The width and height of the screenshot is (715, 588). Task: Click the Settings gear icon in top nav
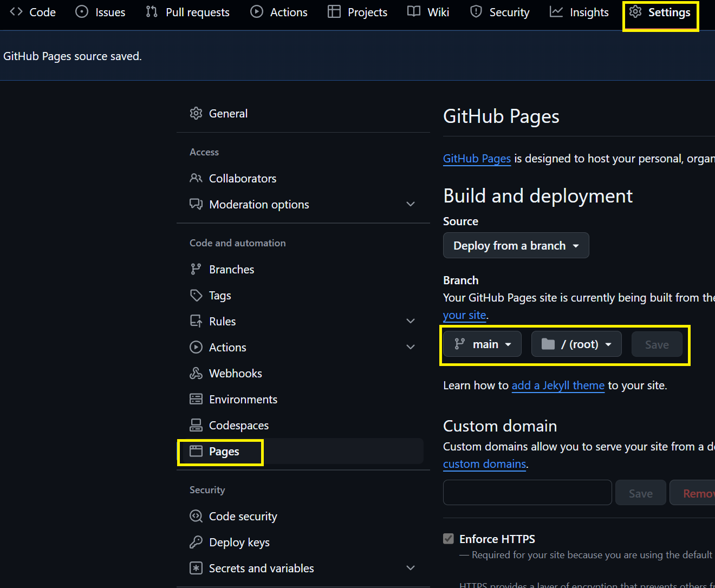(635, 11)
